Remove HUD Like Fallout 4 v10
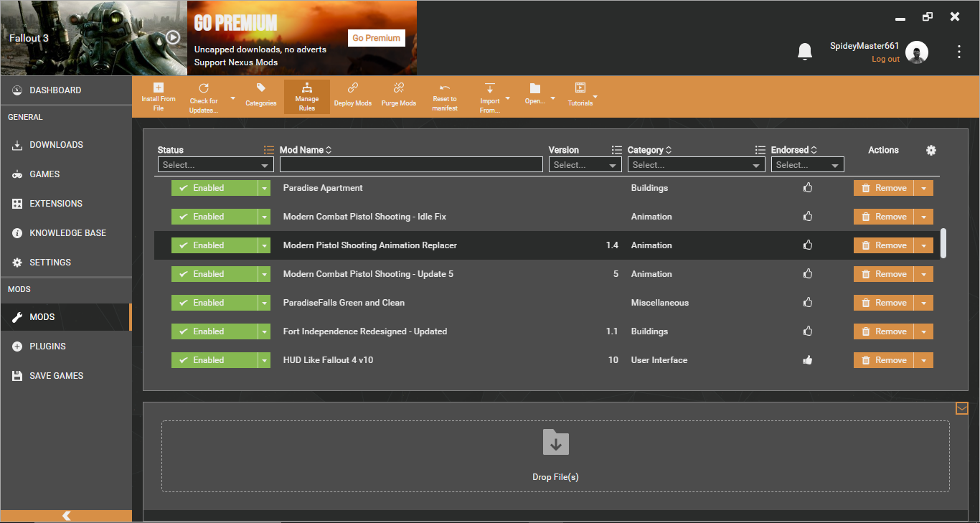 pos(884,360)
